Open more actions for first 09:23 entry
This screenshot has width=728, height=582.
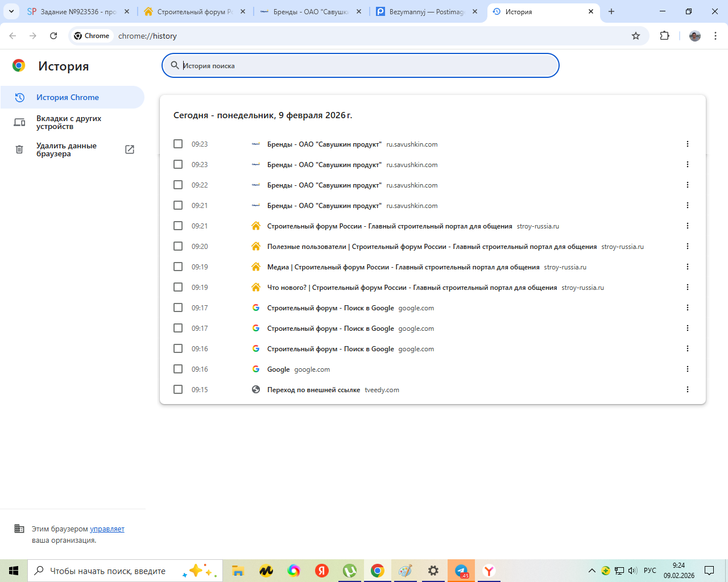(x=688, y=144)
